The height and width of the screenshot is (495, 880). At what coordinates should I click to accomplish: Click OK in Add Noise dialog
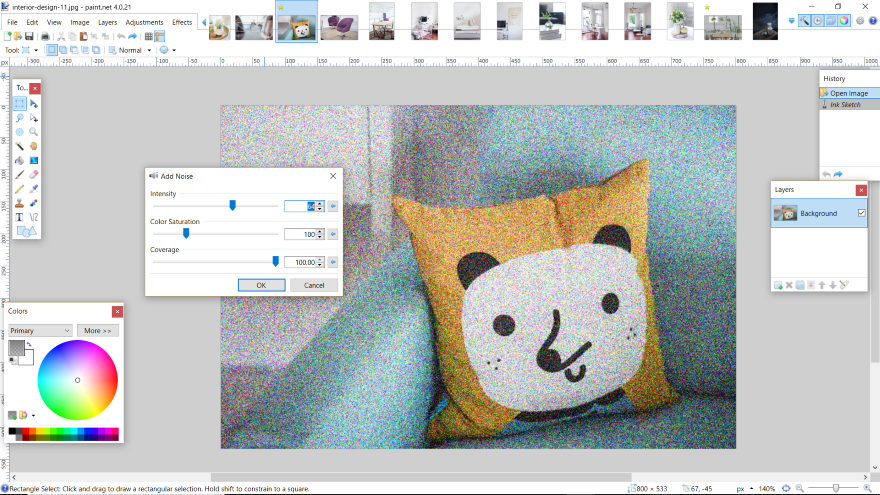coord(261,285)
